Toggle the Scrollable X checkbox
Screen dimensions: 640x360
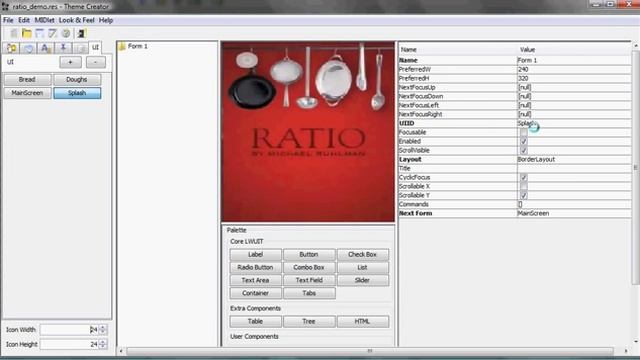click(524, 187)
